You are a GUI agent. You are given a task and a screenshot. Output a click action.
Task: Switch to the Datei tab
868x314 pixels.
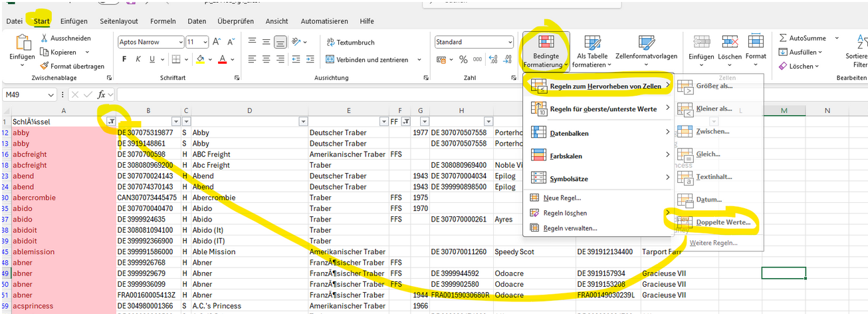(x=15, y=21)
